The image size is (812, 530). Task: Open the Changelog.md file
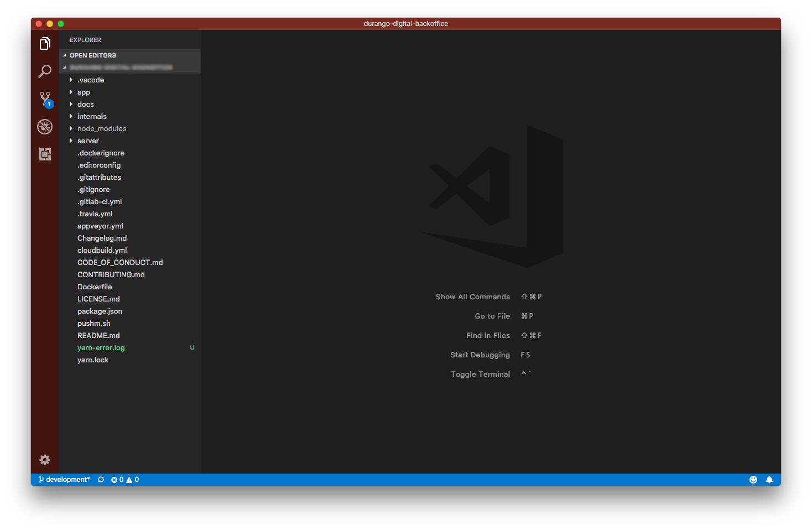pyautogui.click(x=130, y=238)
